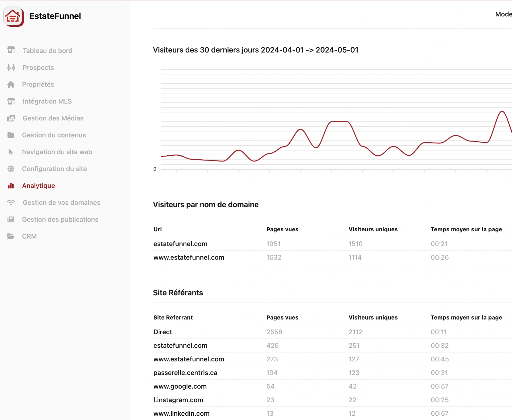Click the Navigation du site web cursor icon
The image size is (512, 420).
(11, 152)
